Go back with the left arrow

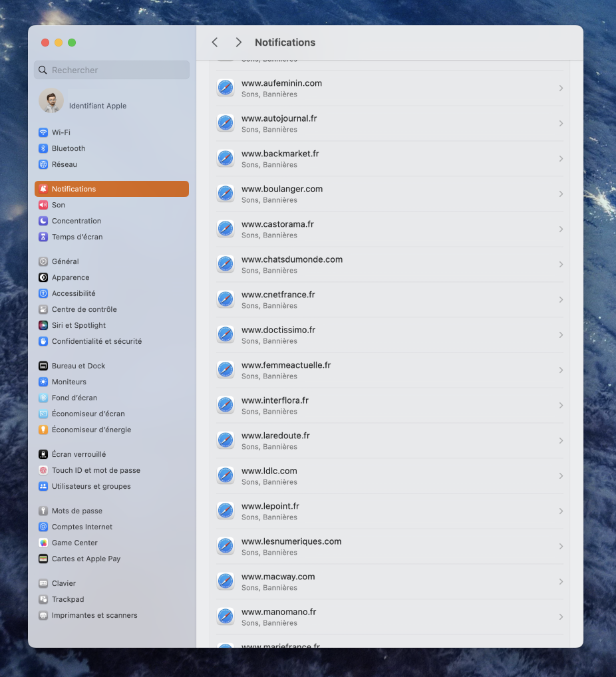215,43
